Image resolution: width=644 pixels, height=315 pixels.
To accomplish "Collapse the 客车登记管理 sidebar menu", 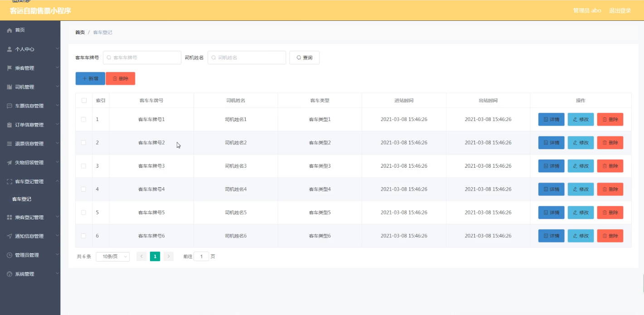I will click(x=30, y=182).
